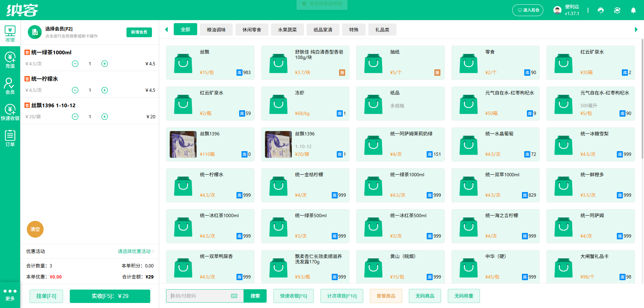Click the user avatar for 便利店
This screenshot has height=308, width=644.
tap(557, 10)
